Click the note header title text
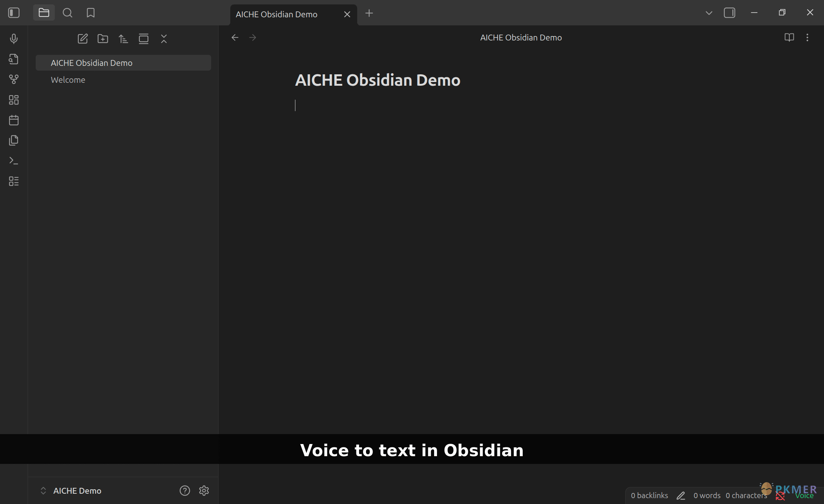824x504 pixels. pyautogui.click(x=521, y=38)
